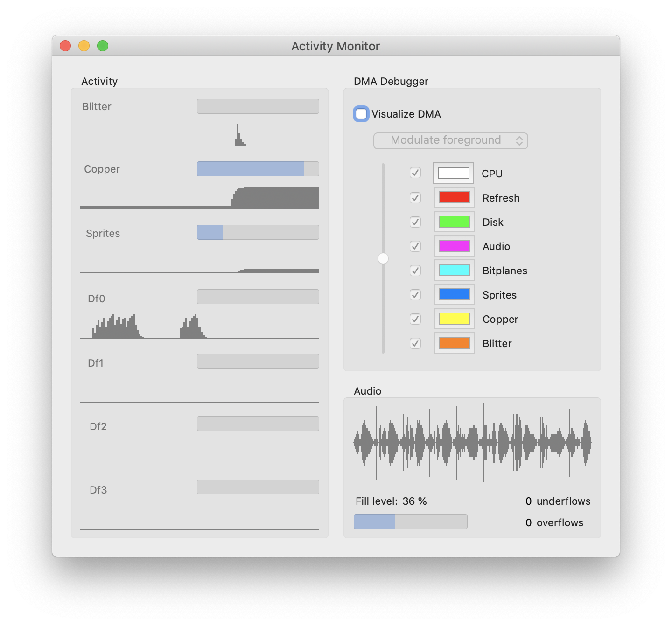Viewport: 672px width, 626px height.
Task: Click the '0 underflows' text
Action: coord(558,501)
